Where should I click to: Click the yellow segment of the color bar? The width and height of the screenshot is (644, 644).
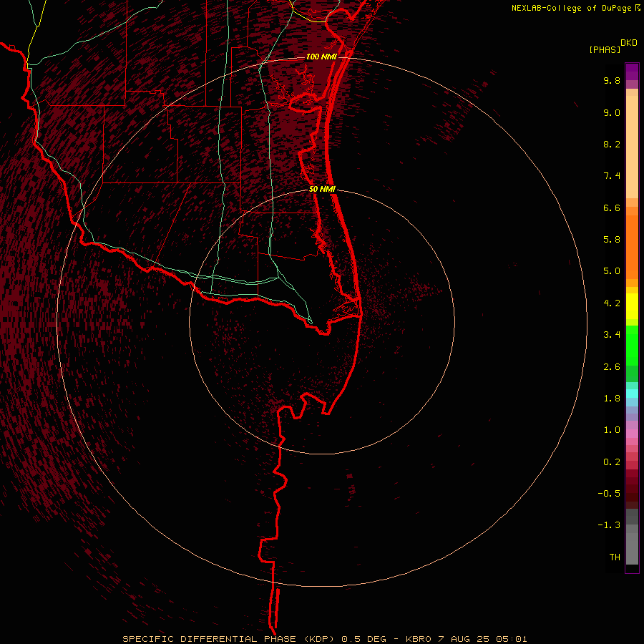tap(632, 306)
